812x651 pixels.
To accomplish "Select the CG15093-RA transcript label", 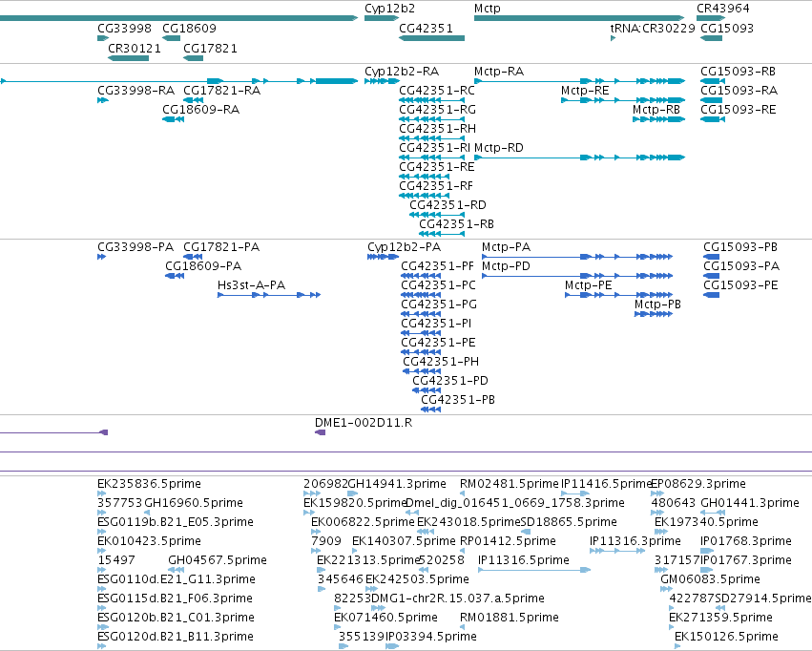I will tap(739, 90).
